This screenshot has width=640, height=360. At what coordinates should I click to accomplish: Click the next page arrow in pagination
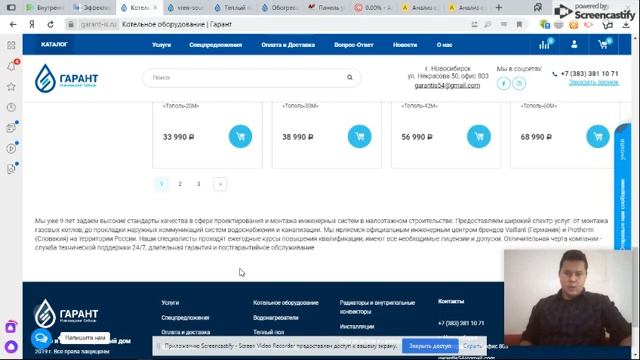tap(220, 184)
